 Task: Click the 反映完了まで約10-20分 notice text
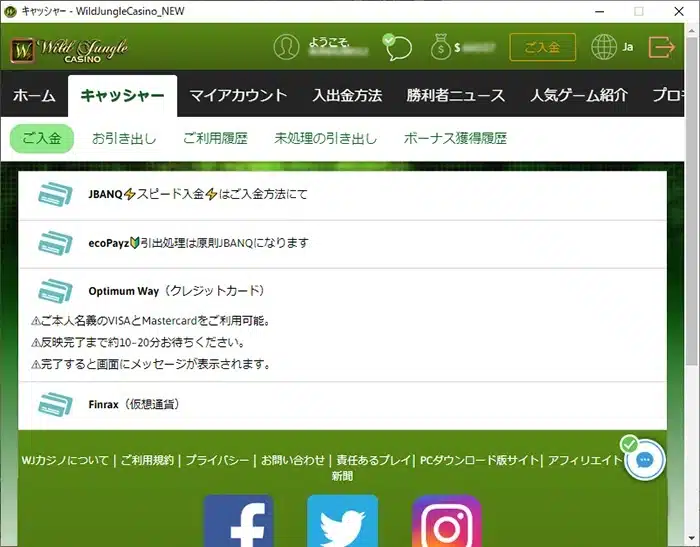138,342
